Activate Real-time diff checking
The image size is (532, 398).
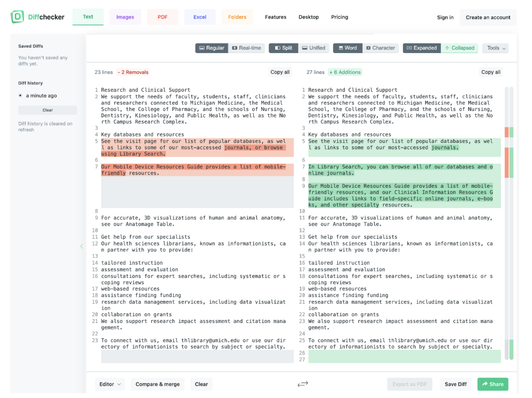click(x=246, y=48)
